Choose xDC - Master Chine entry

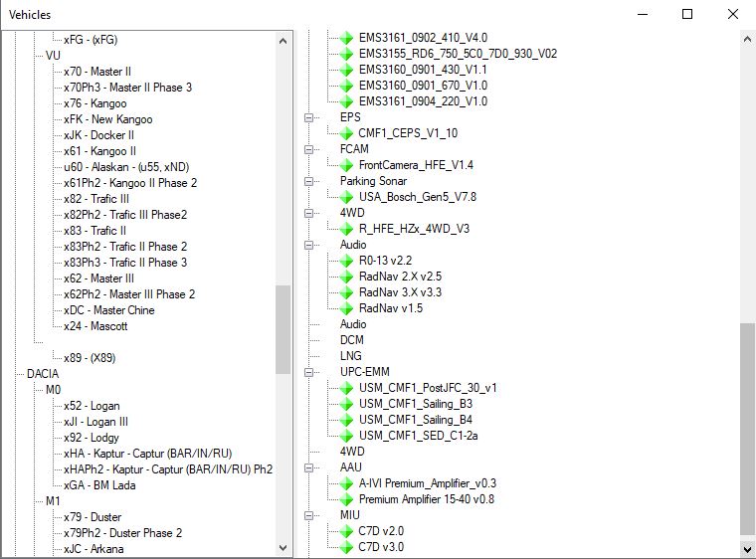pos(109,310)
